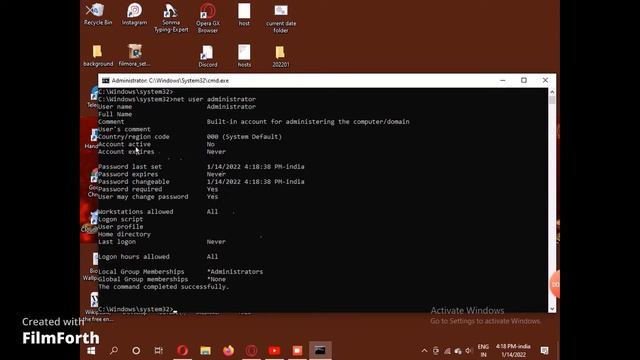Click the cmd.exe title bar icon
This screenshot has width=640, height=360.
click(106, 80)
